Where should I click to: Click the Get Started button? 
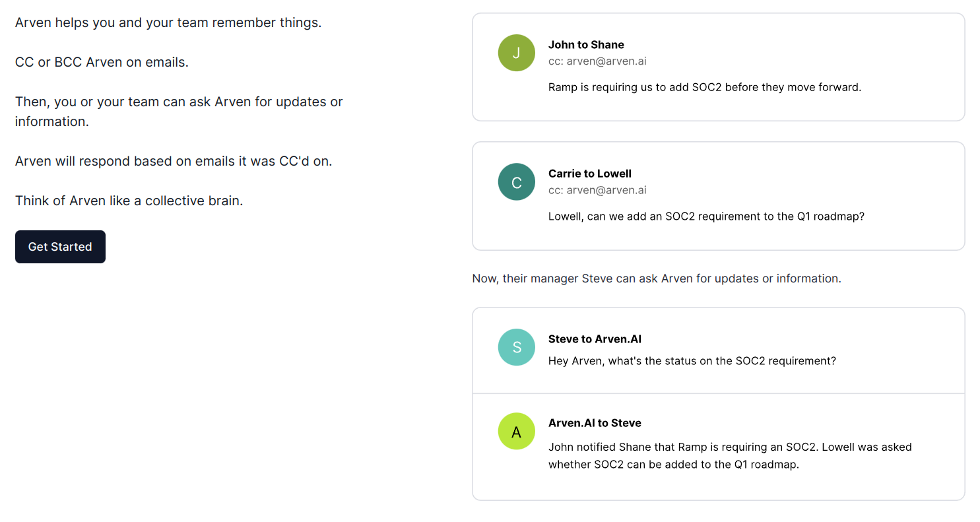click(x=60, y=247)
